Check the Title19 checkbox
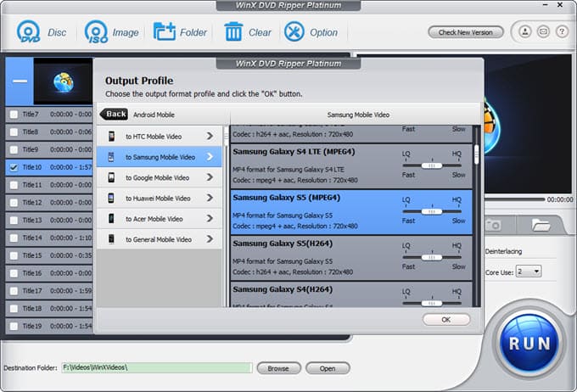 (14, 326)
